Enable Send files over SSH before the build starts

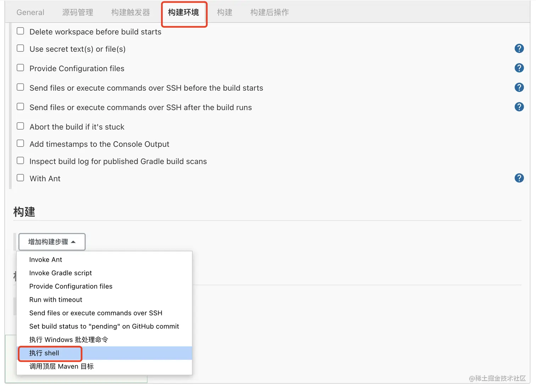(21, 87)
